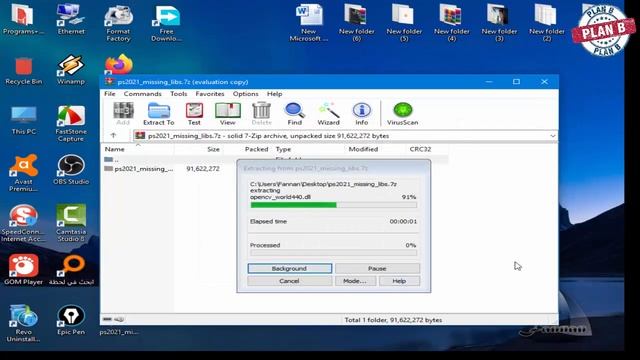This screenshot has height=360, width=640.
Task: Select the New folder (2) icon
Action: tap(547, 23)
